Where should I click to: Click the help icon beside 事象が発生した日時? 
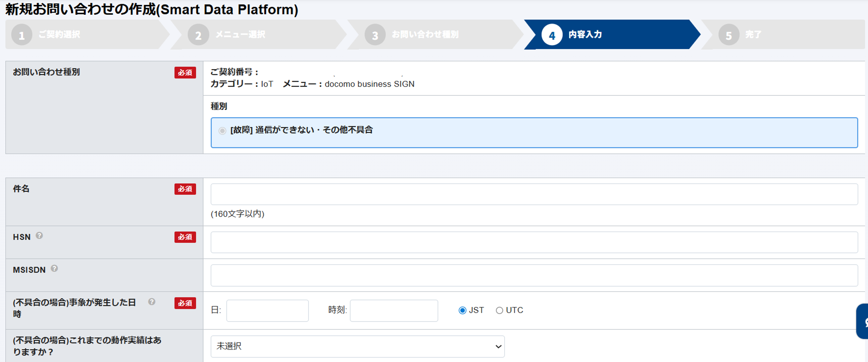click(151, 301)
